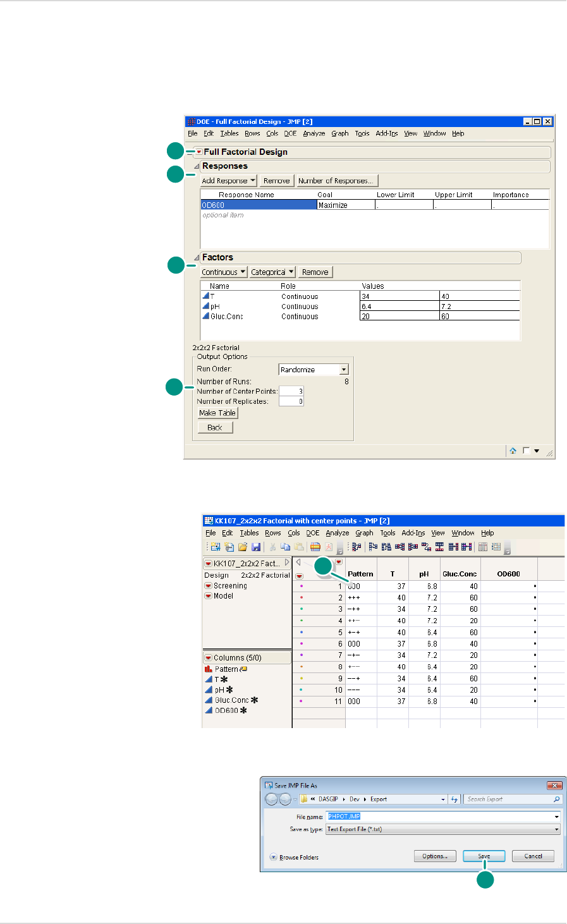
Task: Click the home icon in DOE status bar
Action: (513, 451)
